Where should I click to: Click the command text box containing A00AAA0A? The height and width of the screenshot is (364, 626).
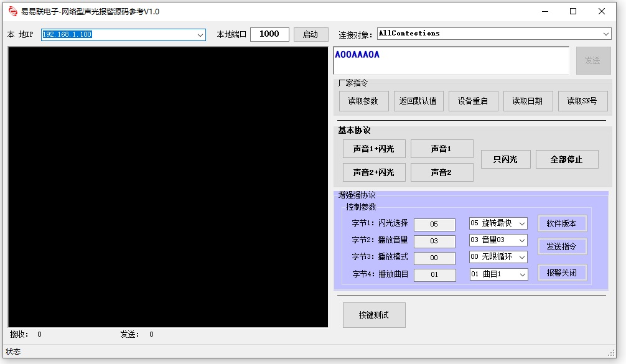tap(451, 61)
